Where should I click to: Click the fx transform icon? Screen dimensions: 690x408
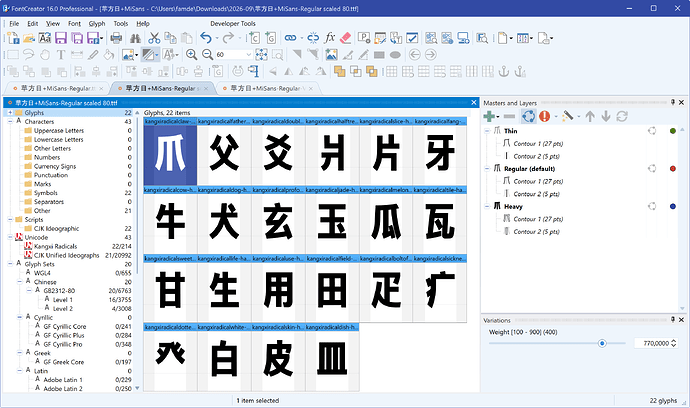330,38
